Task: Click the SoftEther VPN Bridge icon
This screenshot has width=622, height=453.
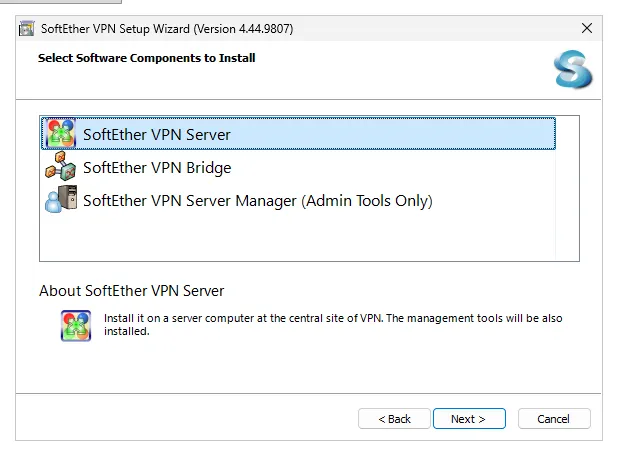Action: coord(61,167)
